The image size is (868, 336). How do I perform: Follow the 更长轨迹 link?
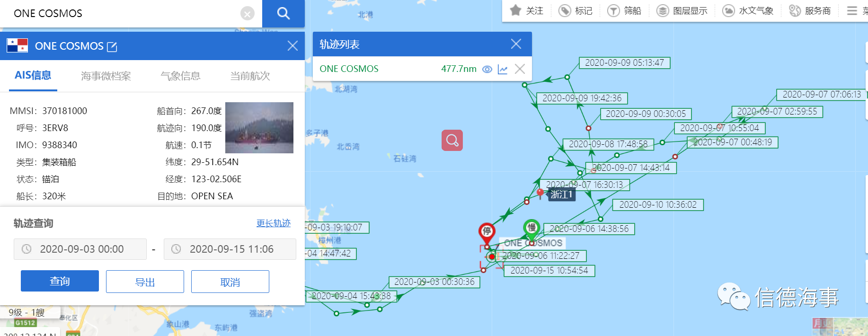pos(274,223)
